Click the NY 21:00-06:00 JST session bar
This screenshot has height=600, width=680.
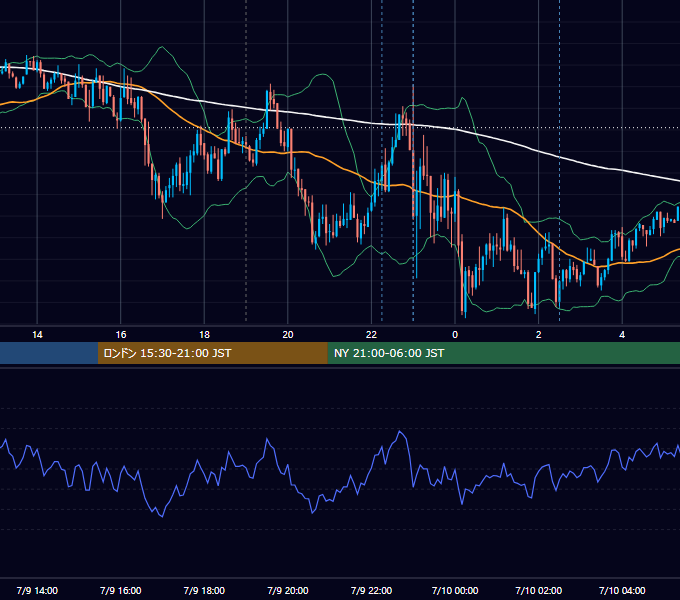tap(503, 353)
